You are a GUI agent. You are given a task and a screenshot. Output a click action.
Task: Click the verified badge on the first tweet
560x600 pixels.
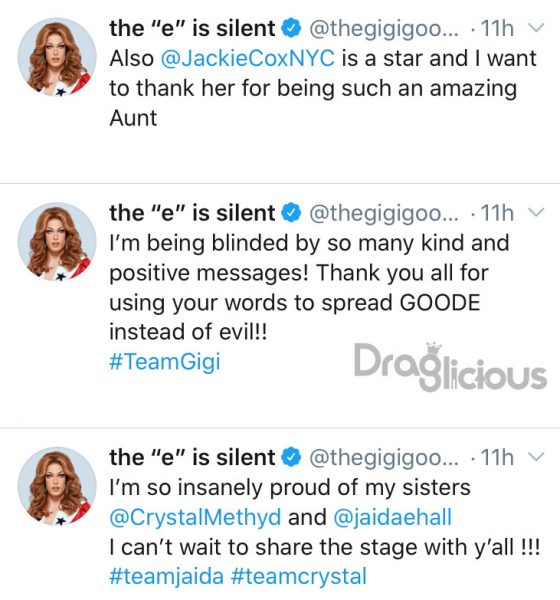(291, 28)
